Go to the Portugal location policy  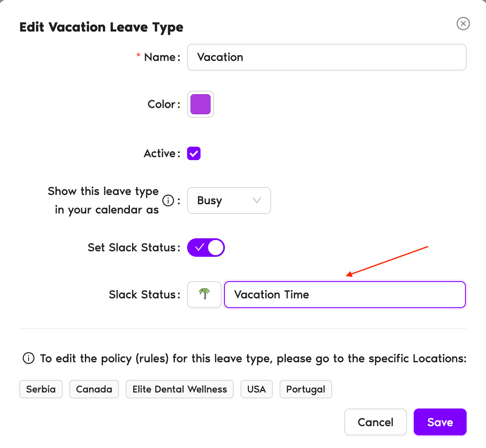click(x=306, y=389)
